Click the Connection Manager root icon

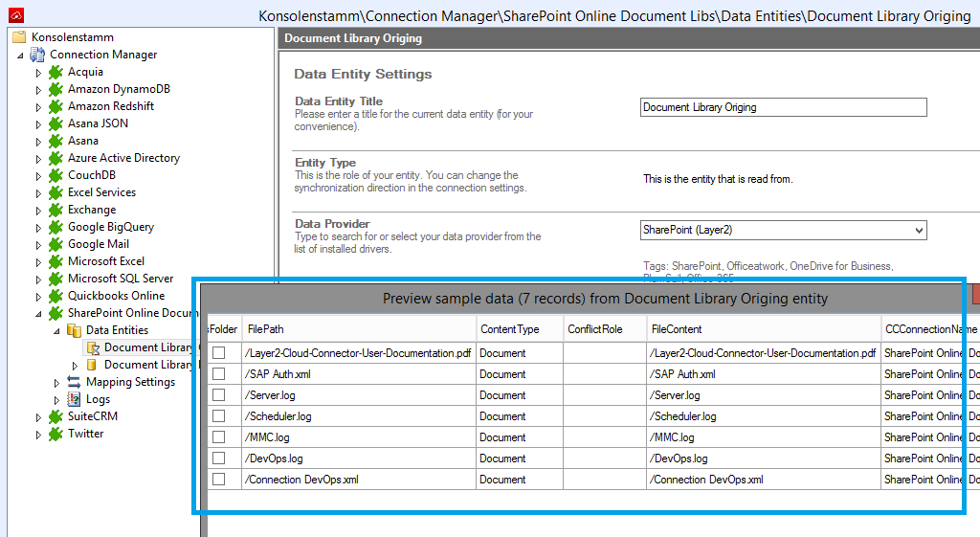coord(38,55)
